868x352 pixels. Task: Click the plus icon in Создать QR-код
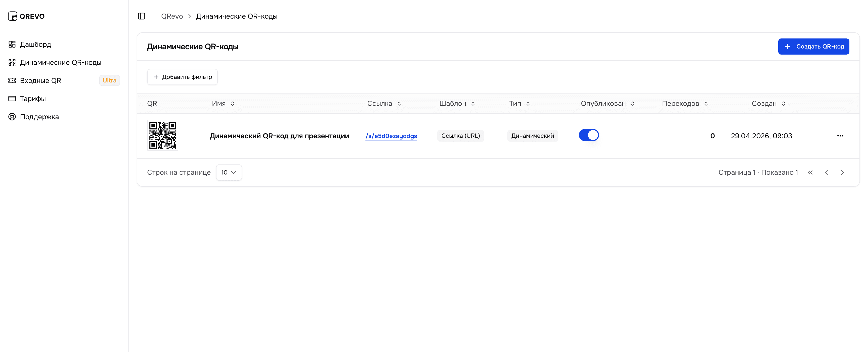787,47
